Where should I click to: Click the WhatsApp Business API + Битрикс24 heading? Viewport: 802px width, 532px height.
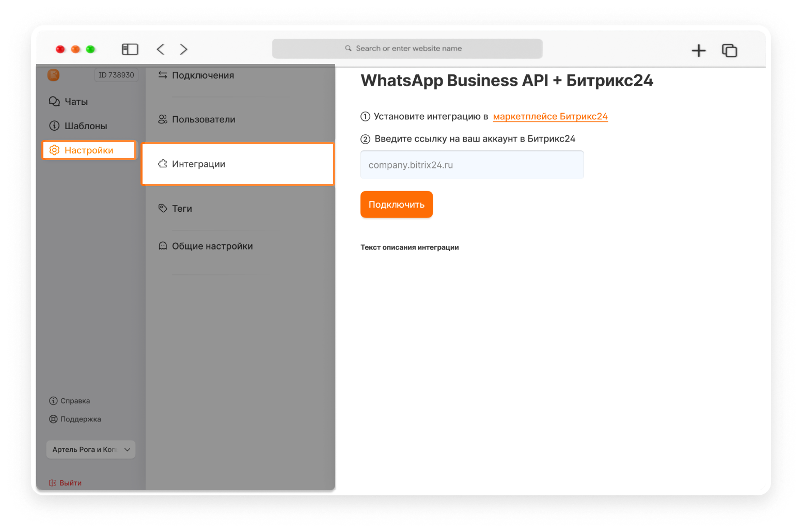point(507,81)
